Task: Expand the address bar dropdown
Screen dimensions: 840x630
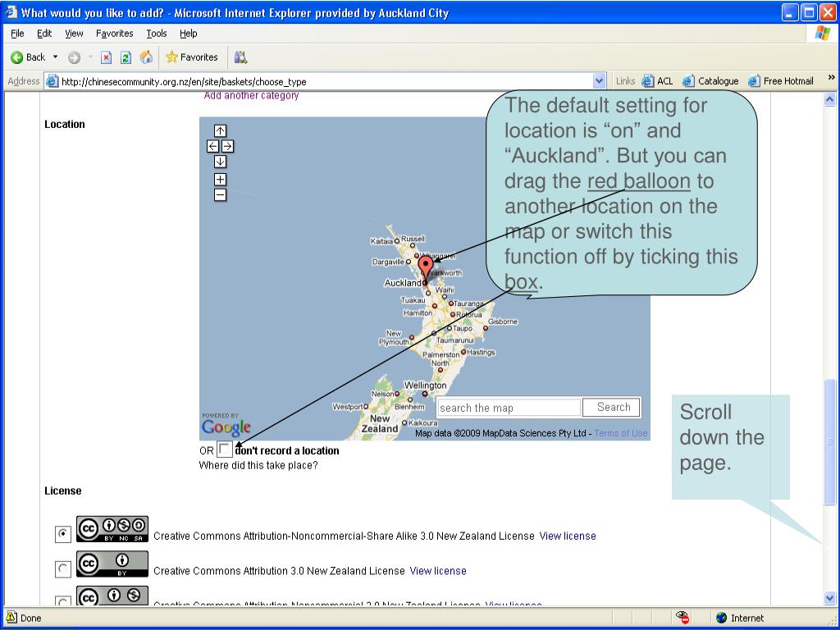Action: 600,81
